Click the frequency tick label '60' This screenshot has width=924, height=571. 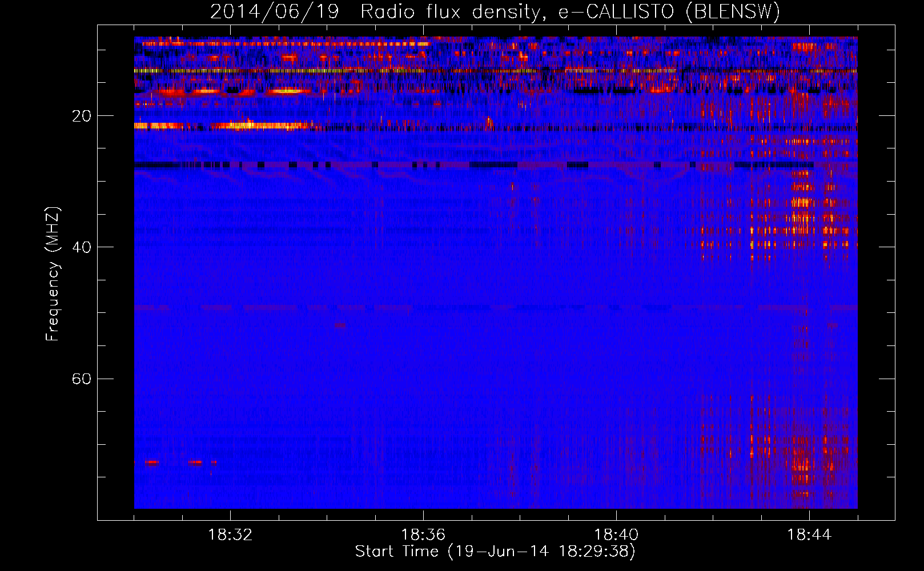pos(81,379)
